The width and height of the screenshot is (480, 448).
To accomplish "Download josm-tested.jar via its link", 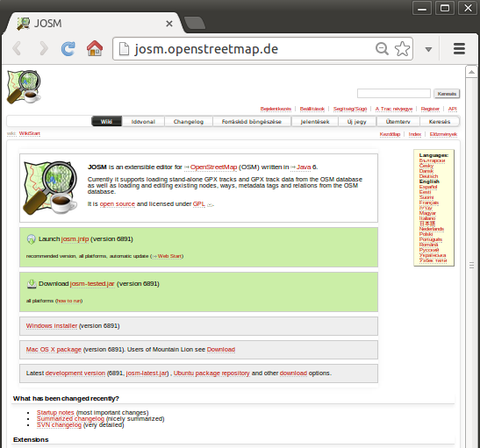I will [x=92, y=284].
